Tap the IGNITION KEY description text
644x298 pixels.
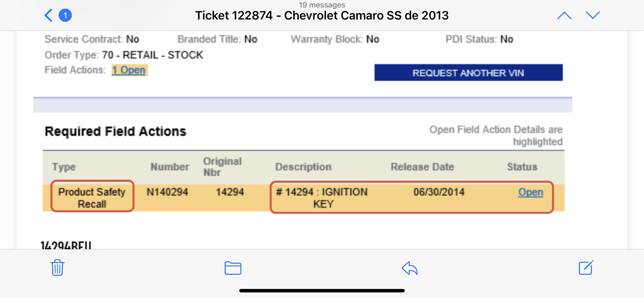[x=322, y=198]
